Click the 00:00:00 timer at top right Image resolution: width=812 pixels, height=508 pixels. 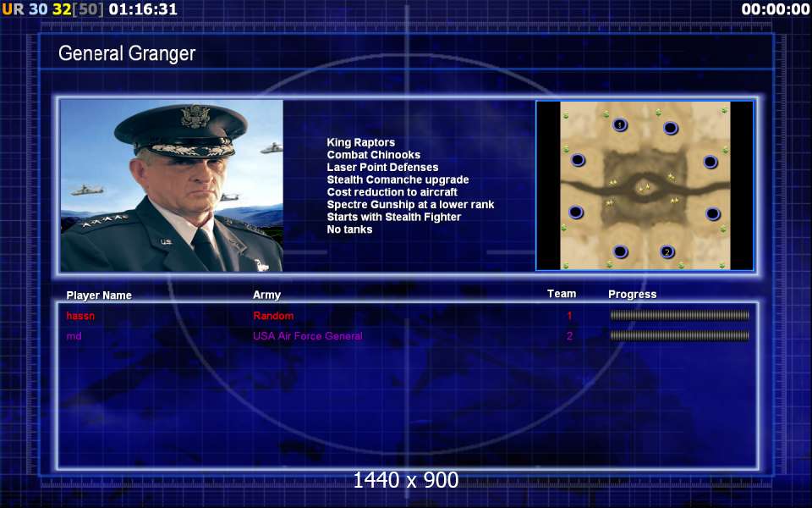pos(776,9)
